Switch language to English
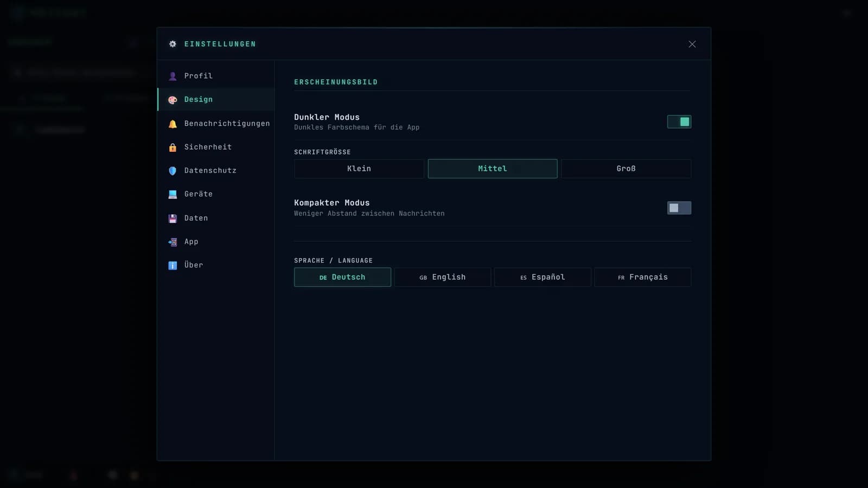The image size is (868, 488). [x=443, y=277]
